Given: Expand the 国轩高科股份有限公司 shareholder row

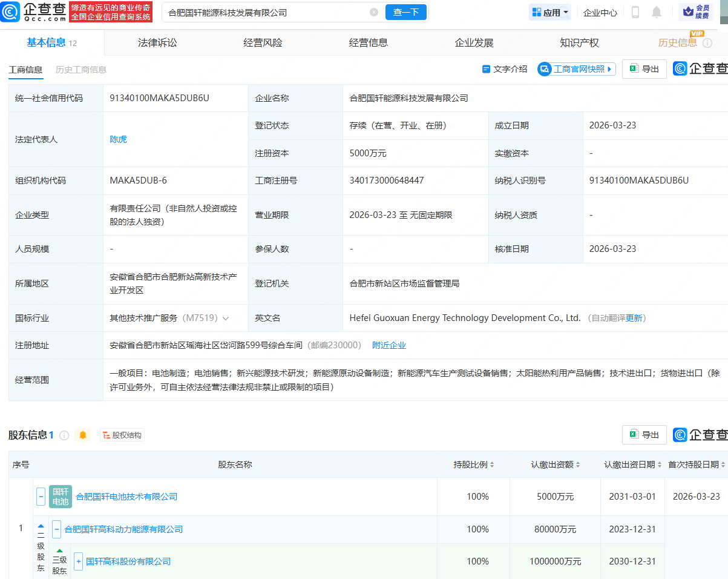Looking at the screenshot, I should 78,561.
